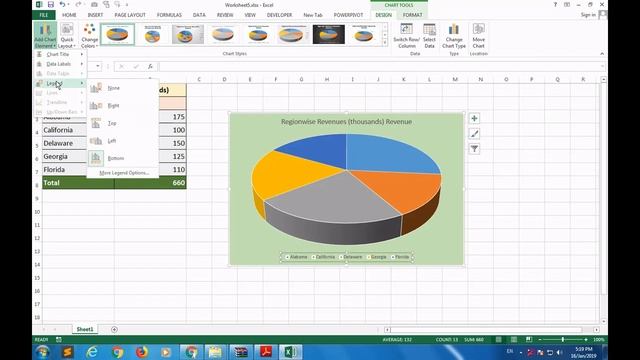Expand the Chart Title submenu
The width and height of the screenshot is (640, 360).
[60, 54]
